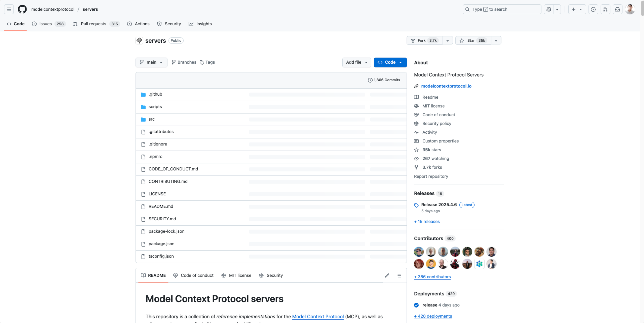Edit README with the pencil icon

pyautogui.click(x=387, y=276)
